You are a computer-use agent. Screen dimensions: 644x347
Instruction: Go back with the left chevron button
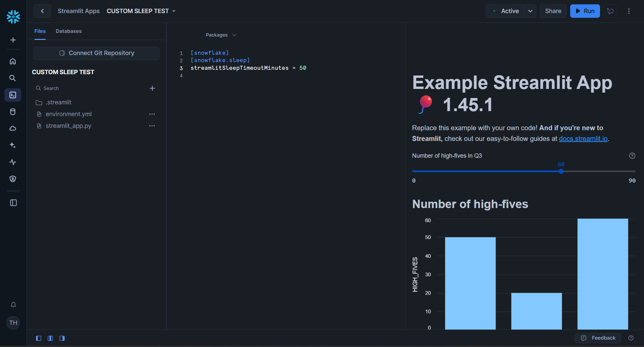(42, 11)
